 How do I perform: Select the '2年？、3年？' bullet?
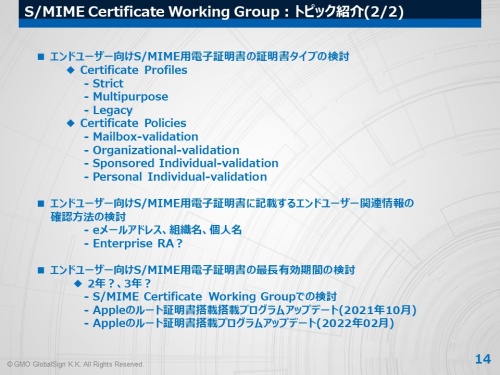point(119,283)
